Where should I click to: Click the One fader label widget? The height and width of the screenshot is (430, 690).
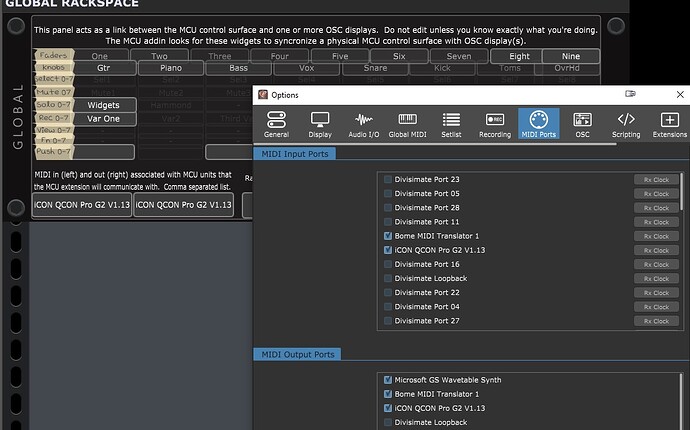[99, 56]
